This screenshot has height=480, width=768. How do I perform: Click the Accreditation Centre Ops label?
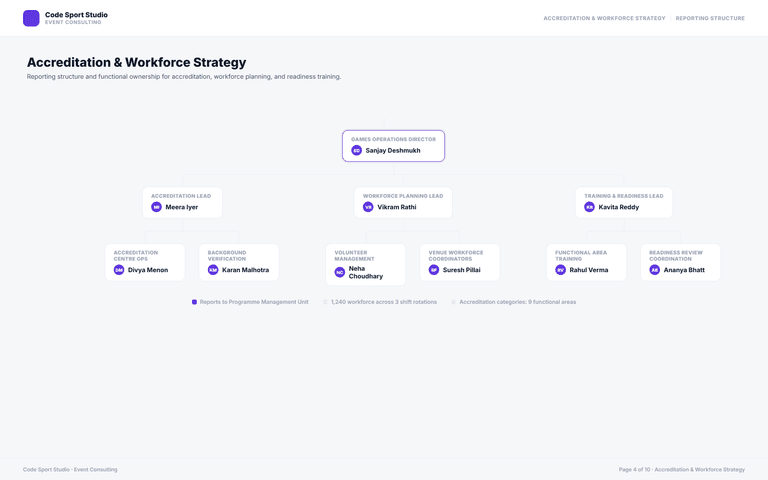[136, 256]
